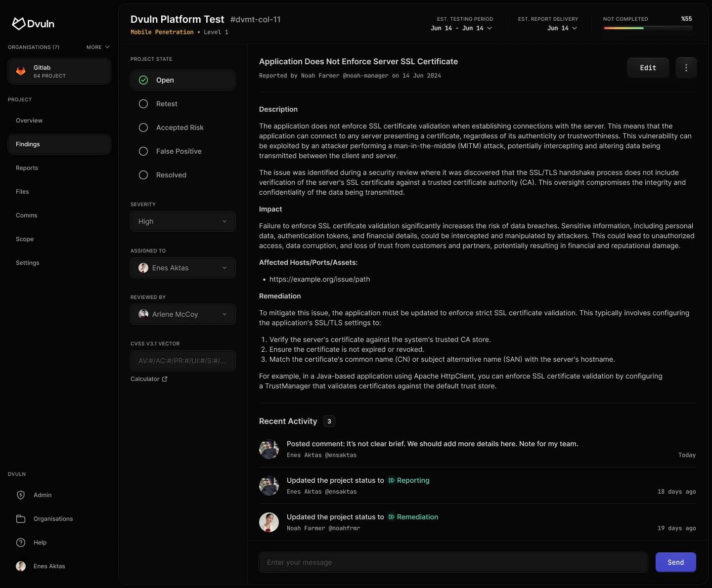Click the %55 completion percentage
Image resolution: width=712 pixels, height=588 pixels.
tap(686, 19)
